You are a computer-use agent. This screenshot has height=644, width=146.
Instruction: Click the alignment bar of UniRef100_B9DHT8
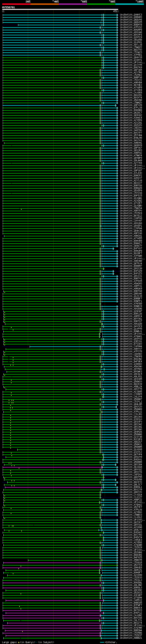point(68,25)
